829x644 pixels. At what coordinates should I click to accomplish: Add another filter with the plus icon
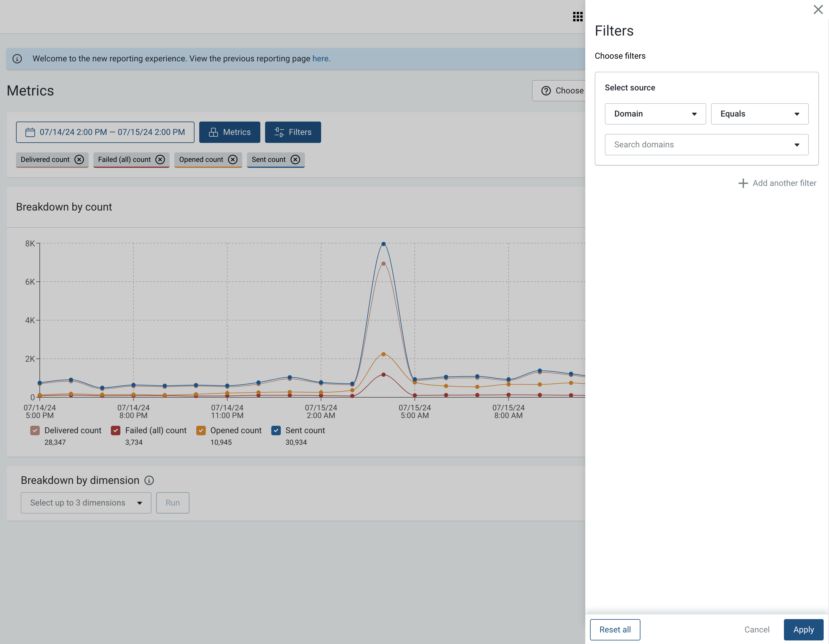click(743, 183)
